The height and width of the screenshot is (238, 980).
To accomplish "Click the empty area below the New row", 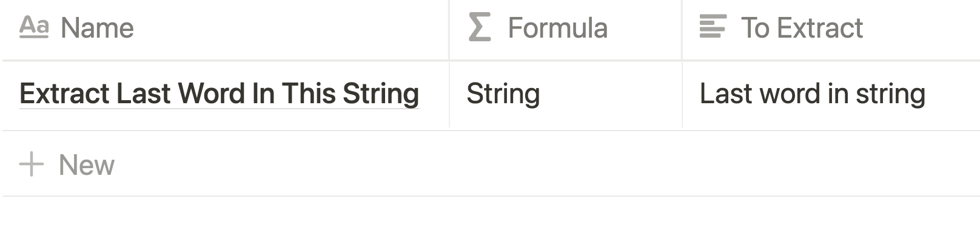I will click(490, 217).
